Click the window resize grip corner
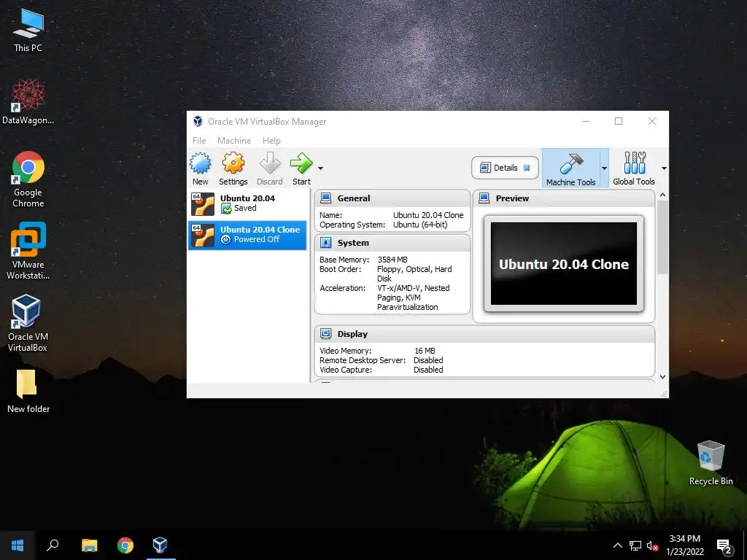The width and height of the screenshot is (747, 560). tap(664, 394)
